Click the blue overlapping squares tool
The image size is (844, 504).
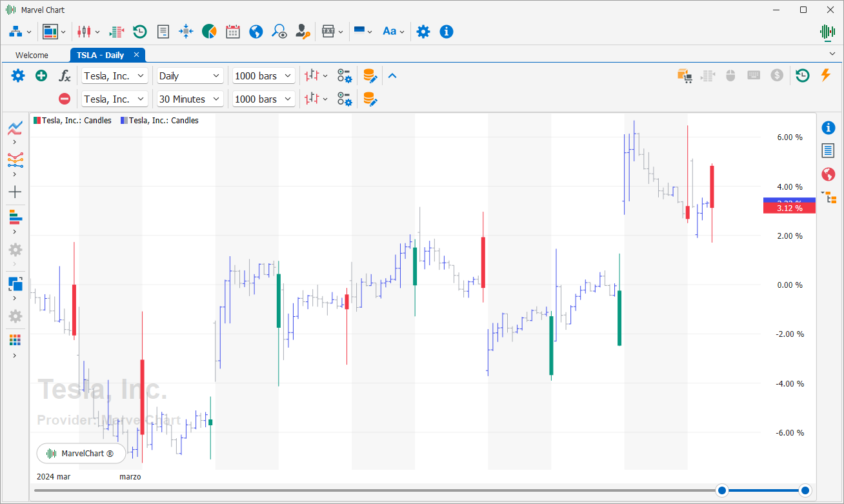[15, 283]
